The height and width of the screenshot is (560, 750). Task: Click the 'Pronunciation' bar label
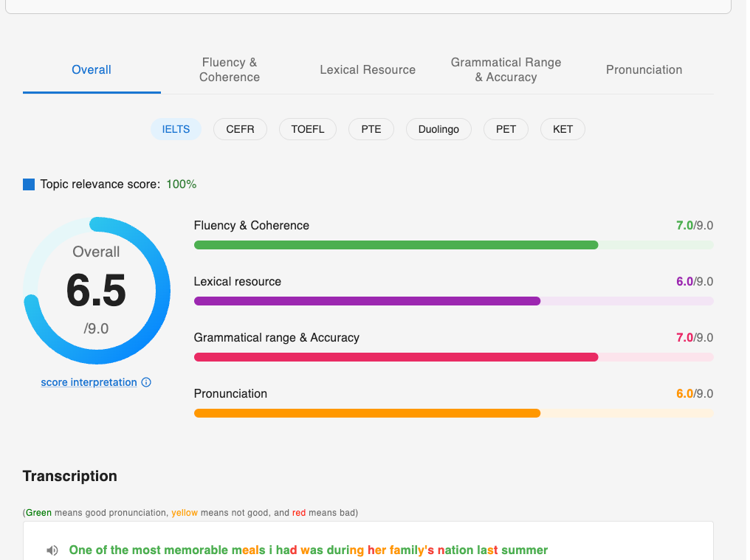pos(230,393)
